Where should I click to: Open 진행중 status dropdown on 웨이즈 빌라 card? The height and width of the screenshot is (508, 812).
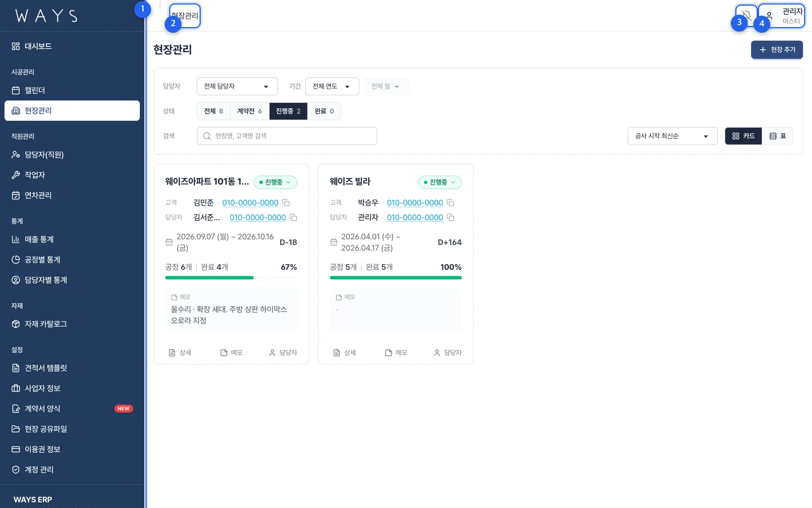tap(440, 182)
